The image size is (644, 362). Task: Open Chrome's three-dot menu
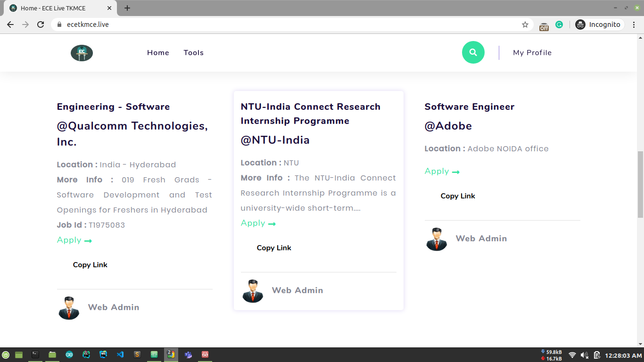click(x=634, y=25)
